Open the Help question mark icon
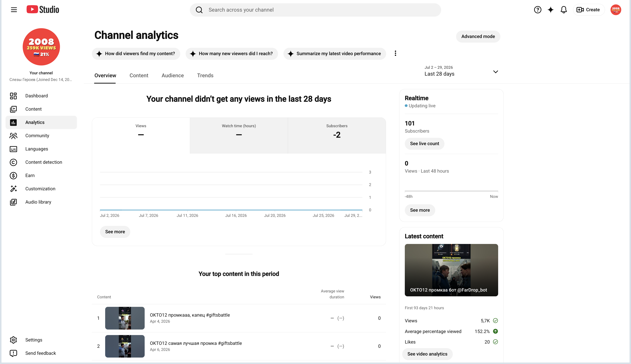631x364 pixels. [x=537, y=10]
